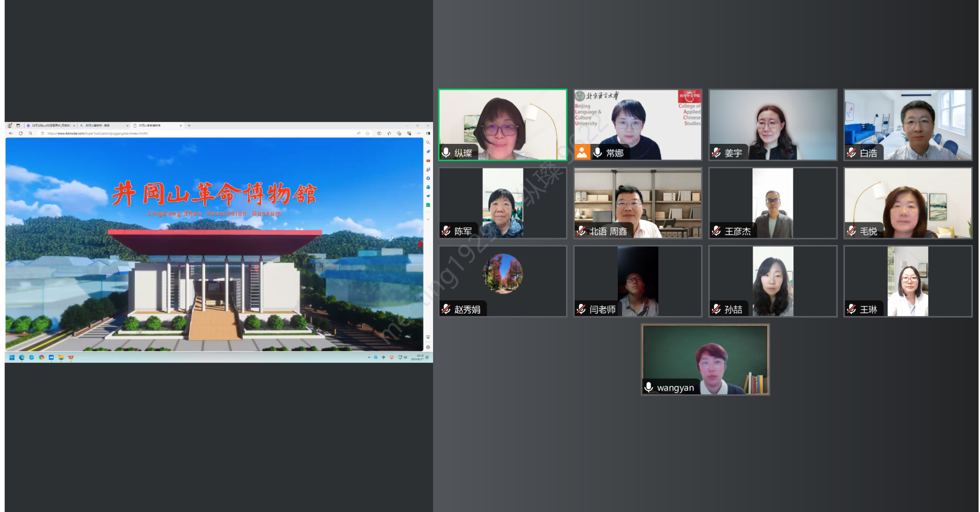Click the page refresh icon
The image size is (980, 512).
pyautogui.click(x=21, y=133)
